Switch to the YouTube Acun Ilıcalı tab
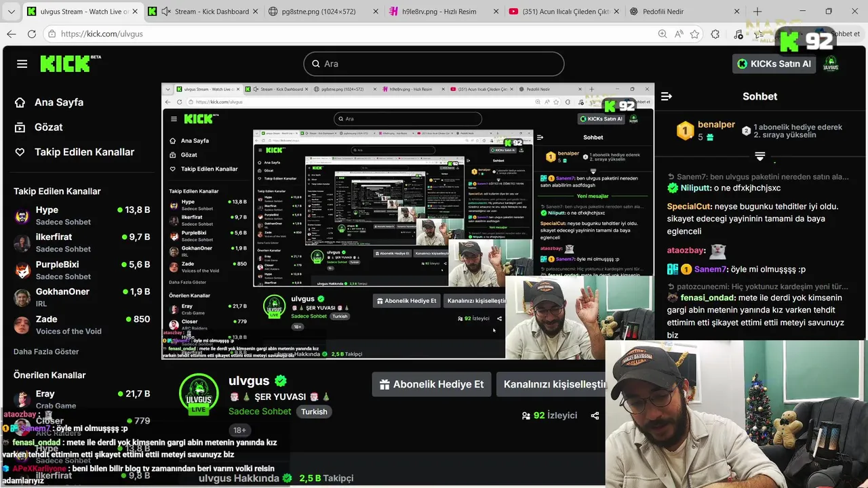Viewport: 868px width, 488px height. click(563, 12)
